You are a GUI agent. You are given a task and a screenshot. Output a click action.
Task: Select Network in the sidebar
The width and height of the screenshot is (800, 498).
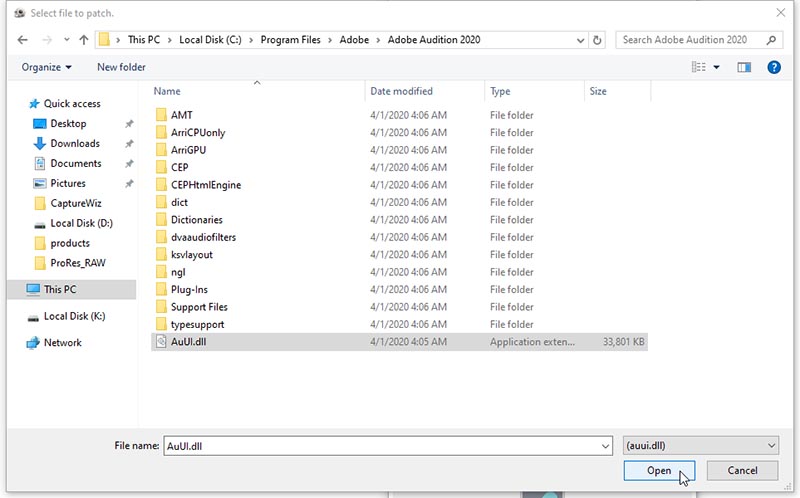point(54,343)
